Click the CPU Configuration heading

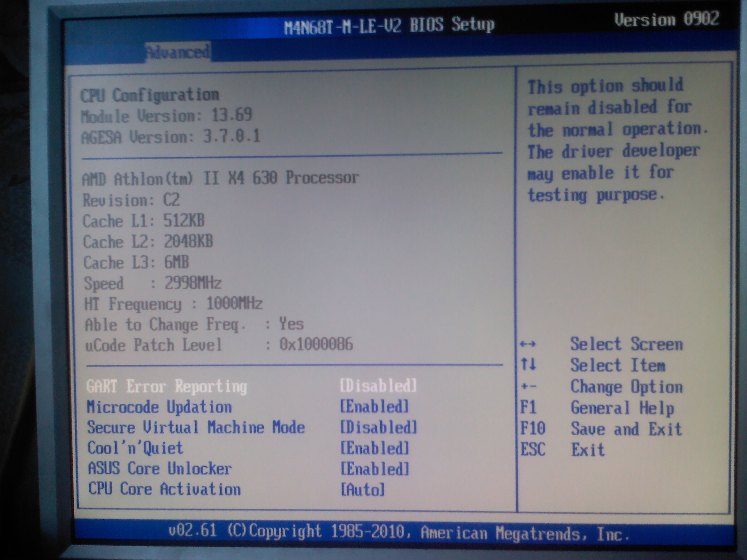pyautogui.click(x=150, y=95)
